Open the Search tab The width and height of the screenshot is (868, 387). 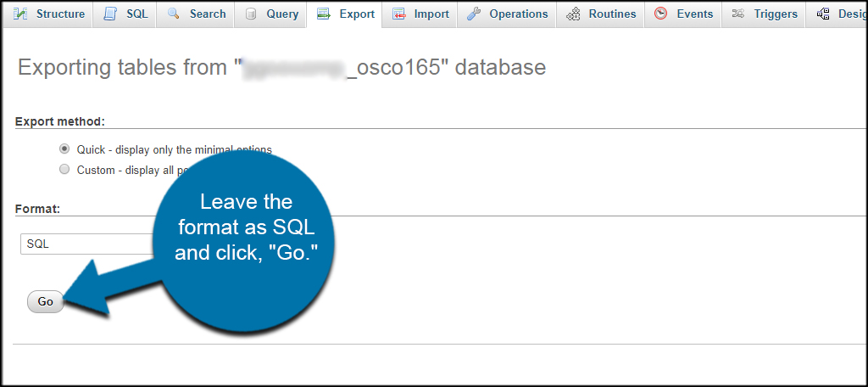click(x=195, y=14)
